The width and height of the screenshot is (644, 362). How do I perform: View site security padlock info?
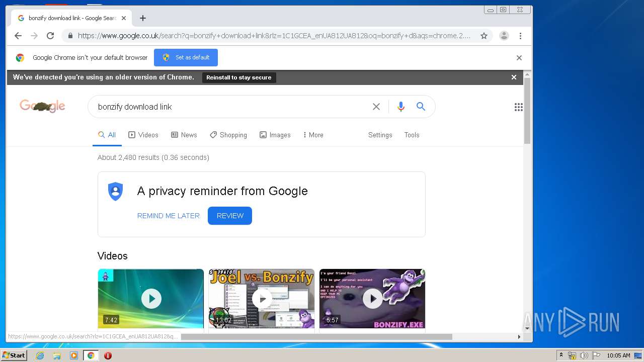[x=70, y=36]
